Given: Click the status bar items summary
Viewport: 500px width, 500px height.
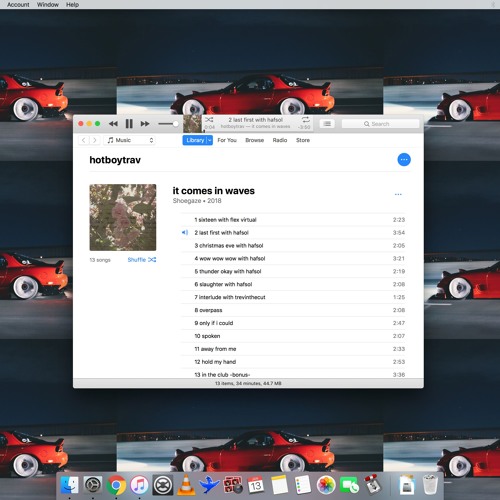Looking at the screenshot, I should tap(248, 384).
